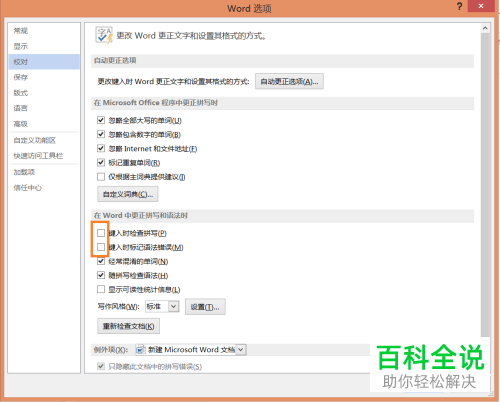Toggle 只隐藏此文档中的拼写错误 checkbox
This screenshot has width=500, height=402.
pos(101,366)
